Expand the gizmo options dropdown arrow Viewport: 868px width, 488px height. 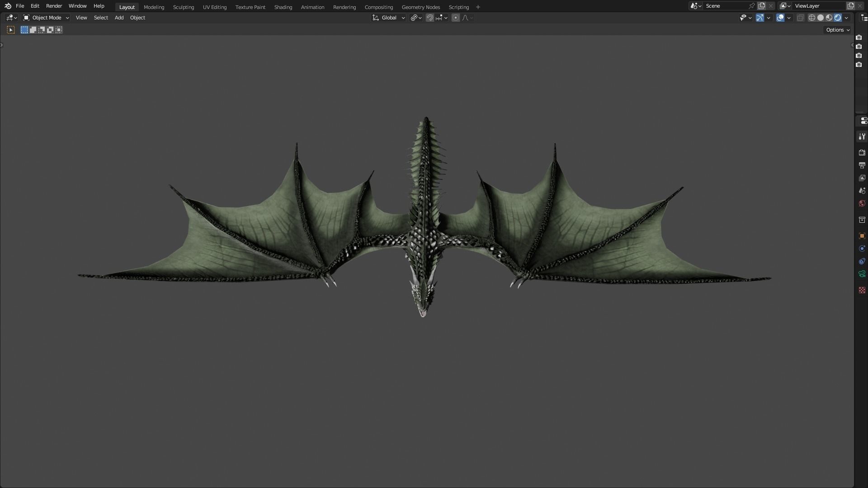click(769, 18)
